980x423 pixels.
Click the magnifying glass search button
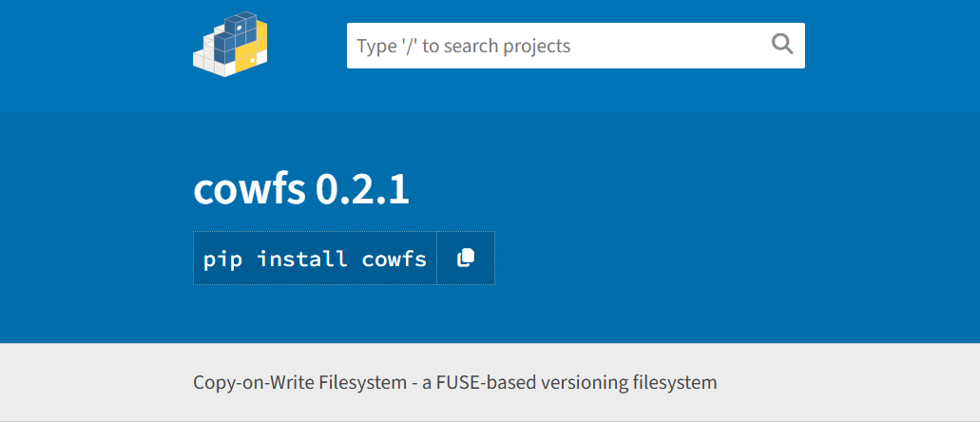click(x=782, y=45)
